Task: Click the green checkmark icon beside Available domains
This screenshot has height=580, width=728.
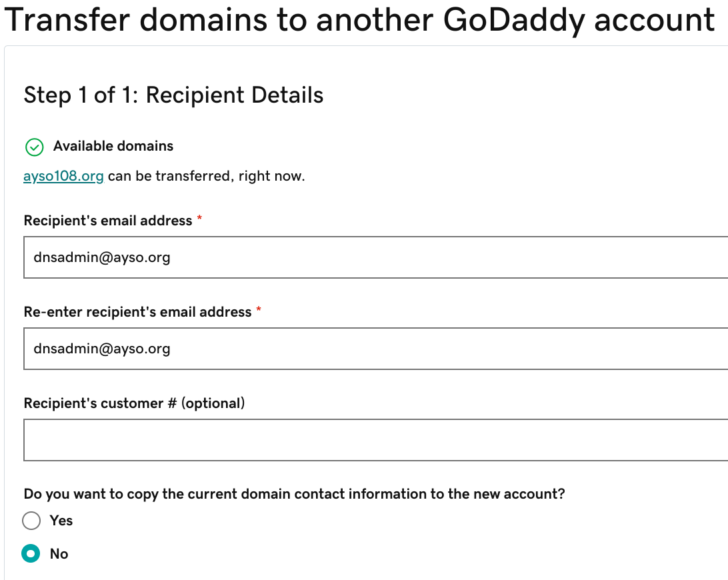Action: [34, 147]
